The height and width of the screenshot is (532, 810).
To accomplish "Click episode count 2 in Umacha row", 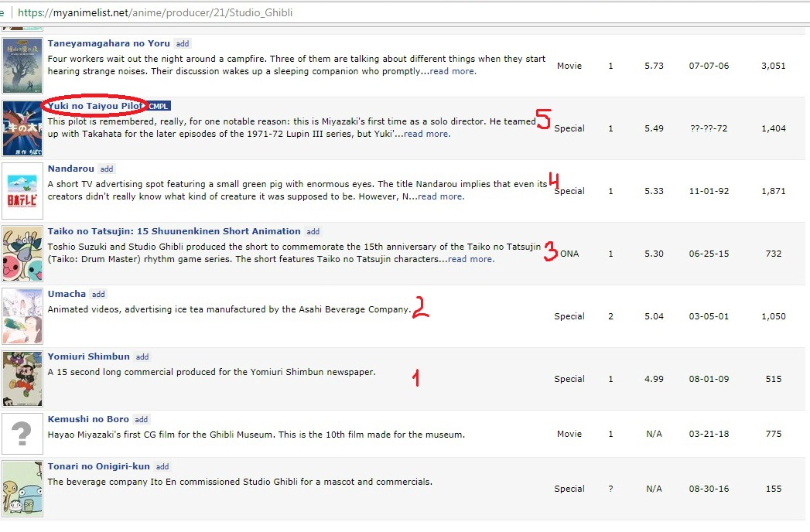I will pyautogui.click(x=610, y=315).
